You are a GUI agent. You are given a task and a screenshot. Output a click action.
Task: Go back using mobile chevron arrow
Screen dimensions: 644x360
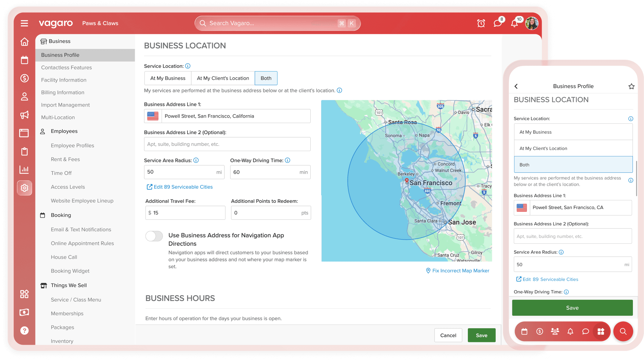tap(516, 86)
